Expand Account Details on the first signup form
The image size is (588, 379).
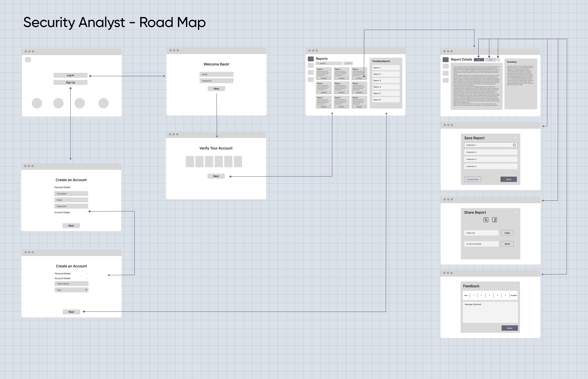[86, 212]
